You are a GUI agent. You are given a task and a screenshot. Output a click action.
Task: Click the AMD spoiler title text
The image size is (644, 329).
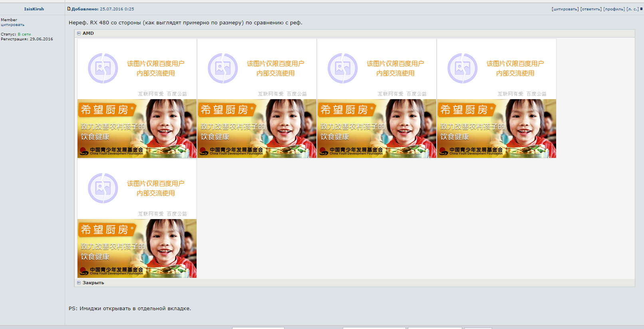tap(88, 34)
